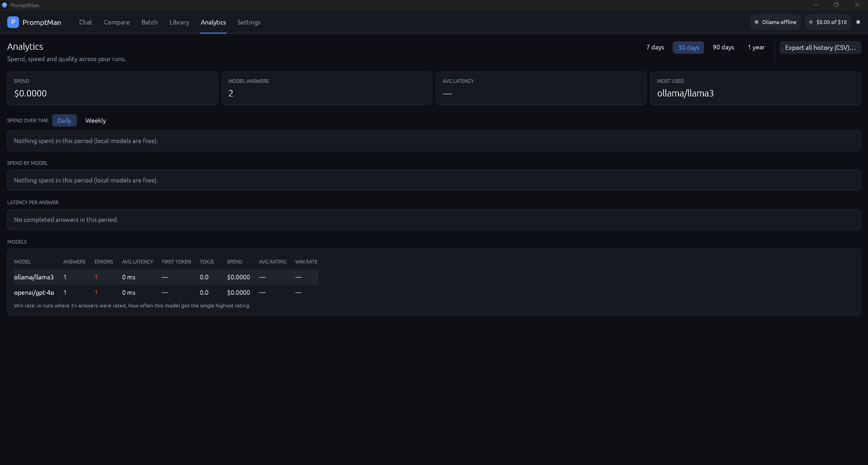Click the small PromptMan titlebar icon

pos(5,5)
